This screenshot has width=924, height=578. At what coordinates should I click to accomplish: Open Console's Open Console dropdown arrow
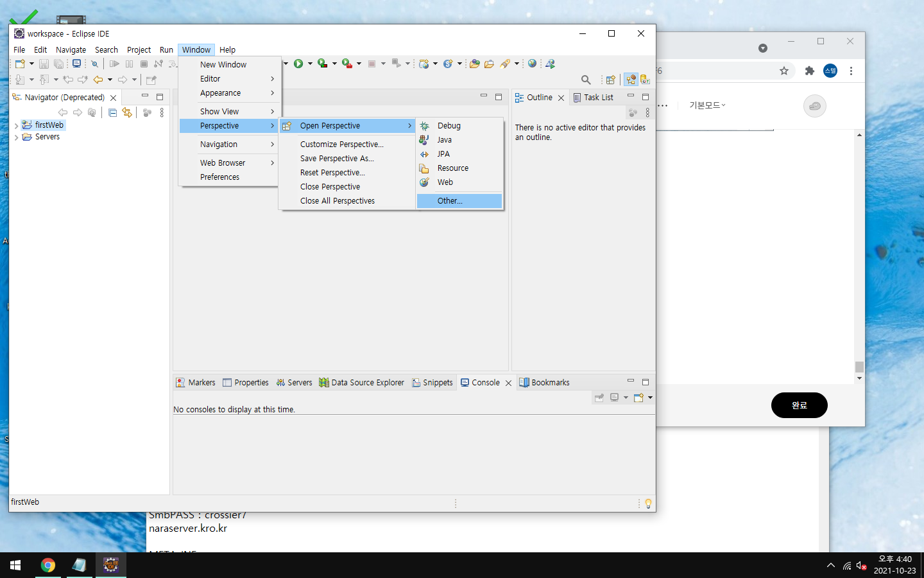coord(650,398)
